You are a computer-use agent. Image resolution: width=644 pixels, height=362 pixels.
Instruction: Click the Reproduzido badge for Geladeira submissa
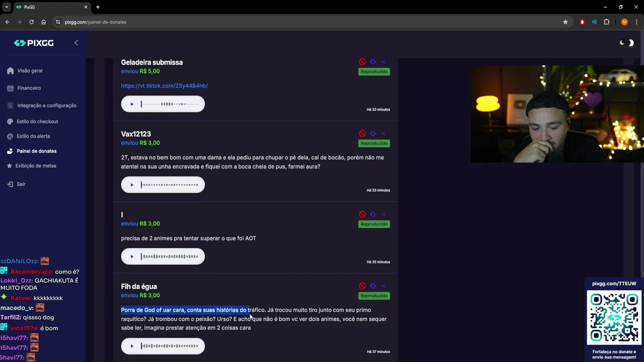374,72
